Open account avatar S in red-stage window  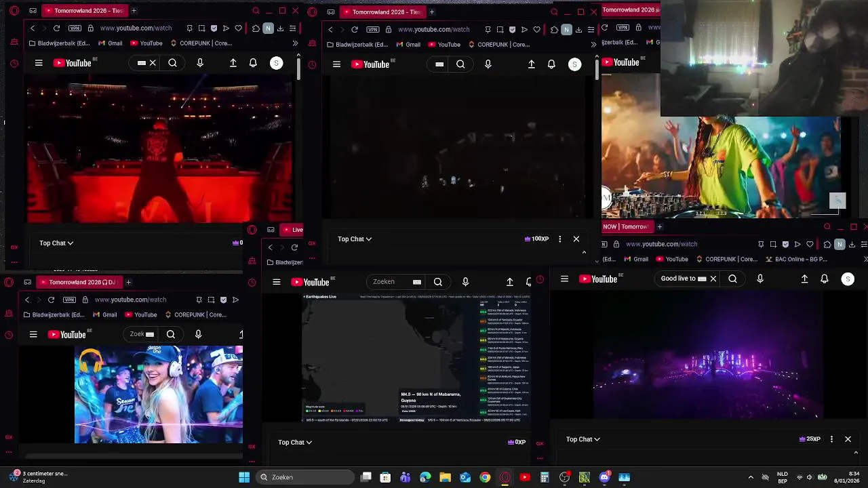pos(276,63)
